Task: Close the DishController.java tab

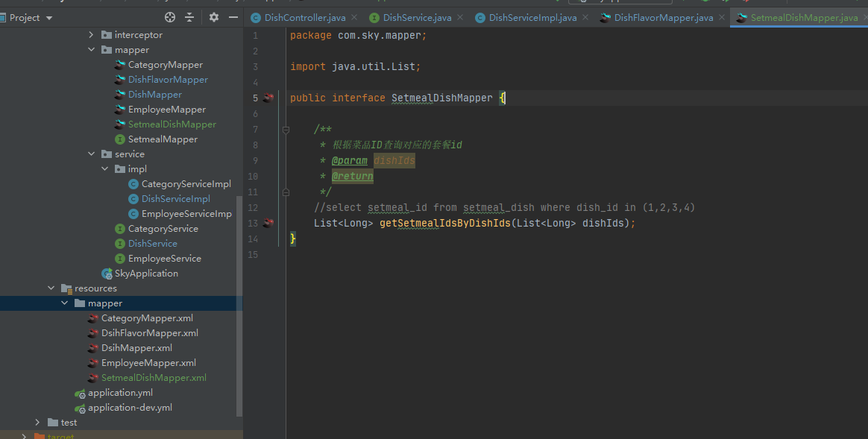Action: coord(353,17)
